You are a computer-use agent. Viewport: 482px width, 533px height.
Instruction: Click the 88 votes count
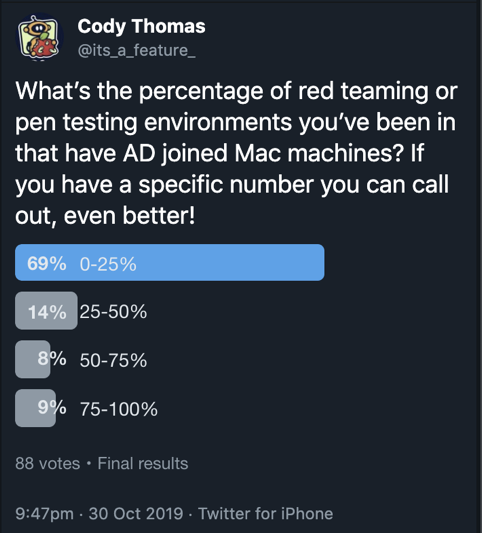point(48,463)
